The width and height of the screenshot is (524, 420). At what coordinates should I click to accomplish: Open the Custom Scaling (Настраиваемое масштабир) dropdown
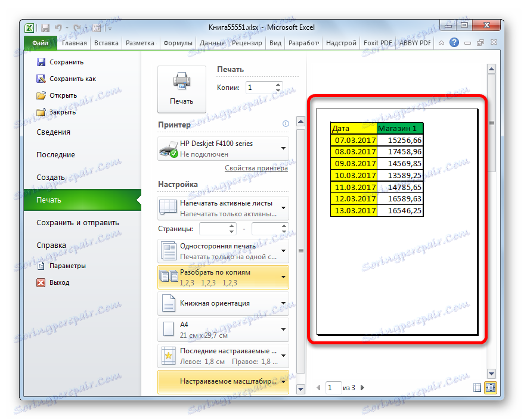tap(223, 382)
